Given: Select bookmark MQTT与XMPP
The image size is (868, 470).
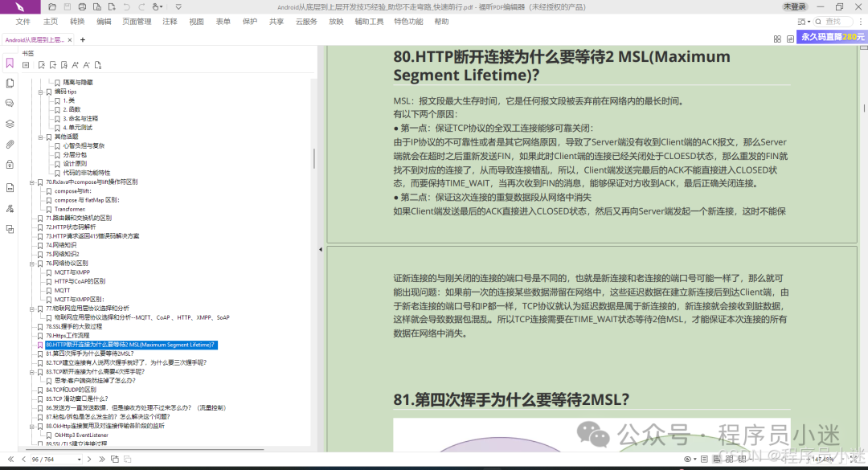Looking at the screenshot, I should coord(72,272).
